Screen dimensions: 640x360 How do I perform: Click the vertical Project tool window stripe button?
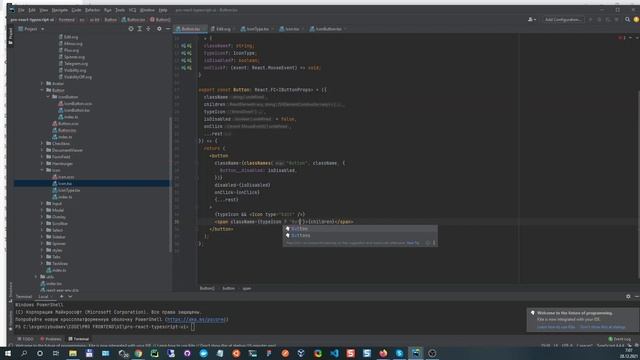click(11, 36)
